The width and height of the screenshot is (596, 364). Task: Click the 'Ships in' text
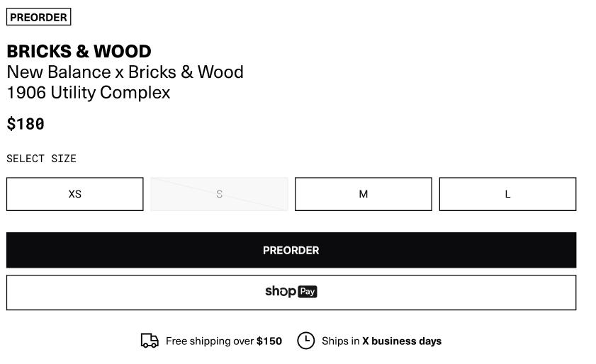click(x=341, y=341)
